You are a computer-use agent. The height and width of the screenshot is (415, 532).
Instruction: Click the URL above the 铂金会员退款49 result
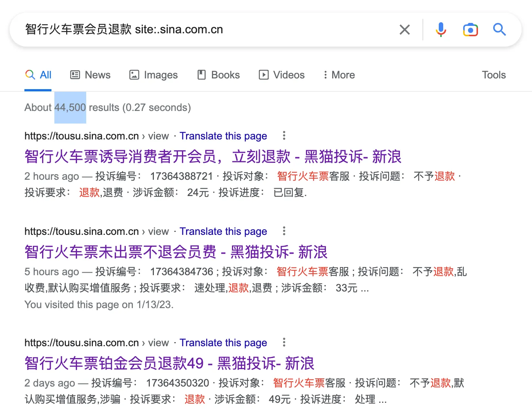point(97,343)
